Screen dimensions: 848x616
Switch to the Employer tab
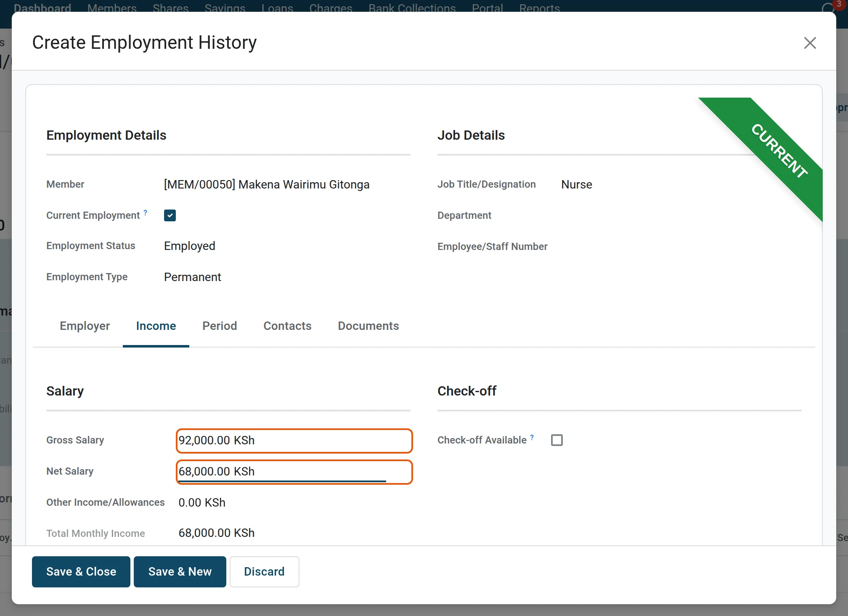[85, 326]
